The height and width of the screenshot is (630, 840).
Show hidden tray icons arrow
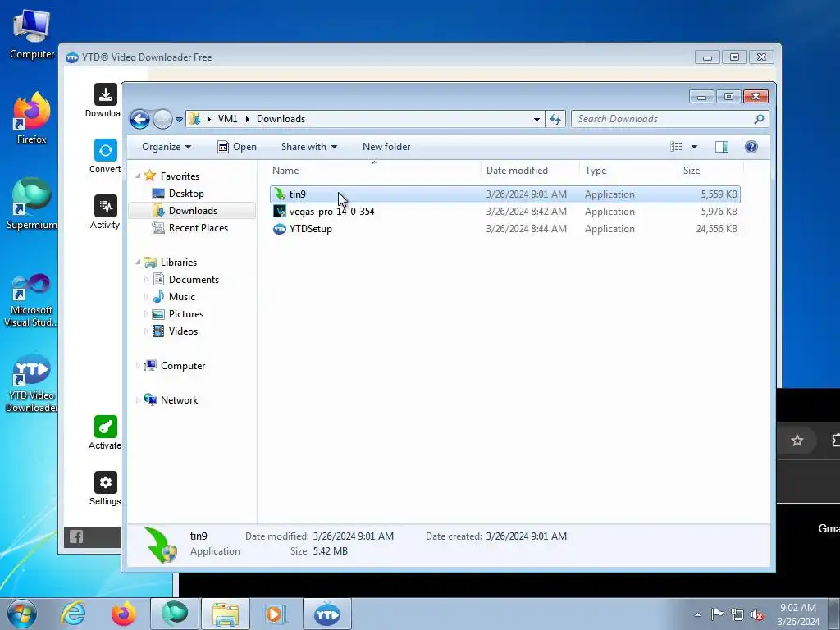697,614
